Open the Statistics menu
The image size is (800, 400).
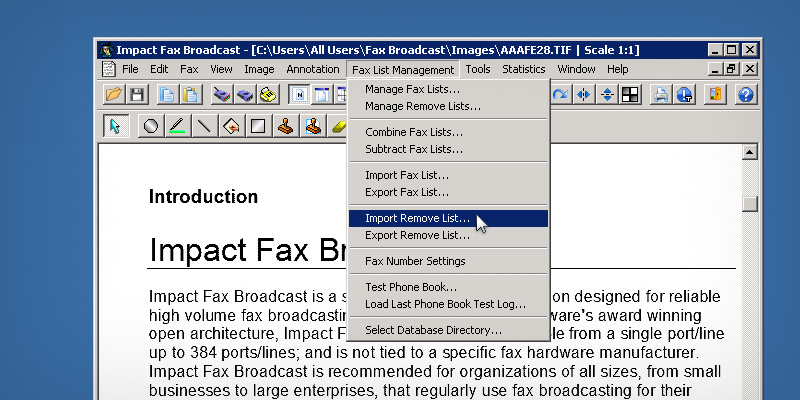coord(523,69)
